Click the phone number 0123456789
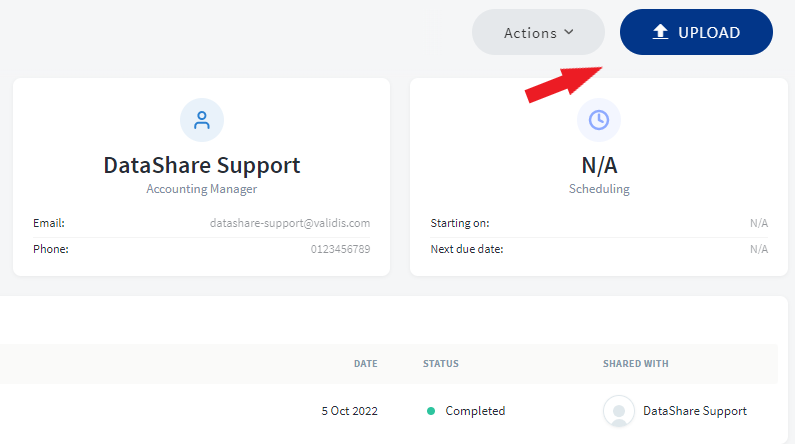The image size is (795, 444). click(x=340, y=249)
